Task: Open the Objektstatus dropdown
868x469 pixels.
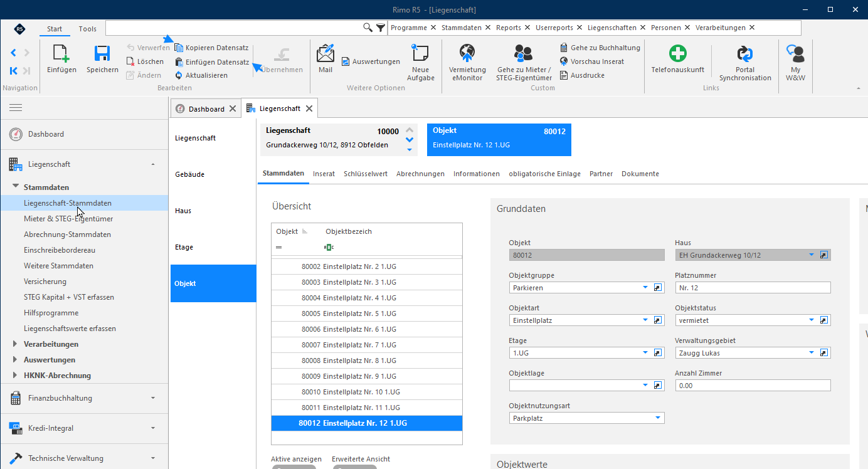Action: point(811,320)
